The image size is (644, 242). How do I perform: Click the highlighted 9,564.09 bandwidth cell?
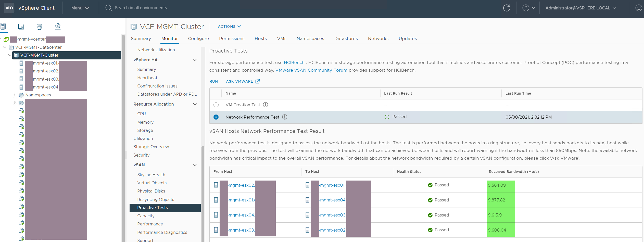click(501, 185)
